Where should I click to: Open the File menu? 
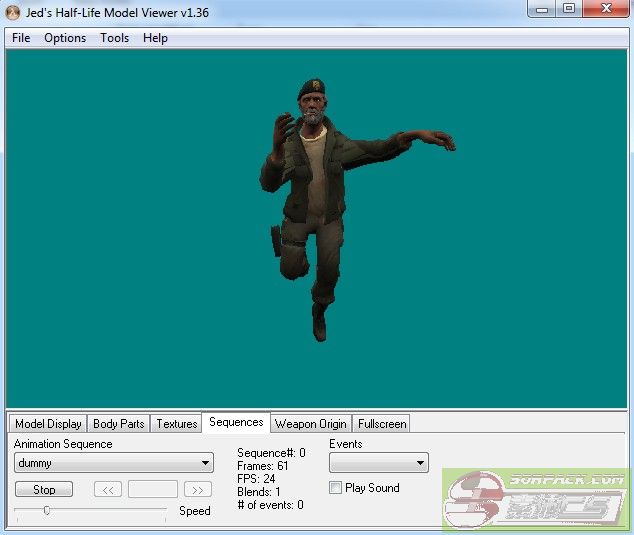coord(21,38)
